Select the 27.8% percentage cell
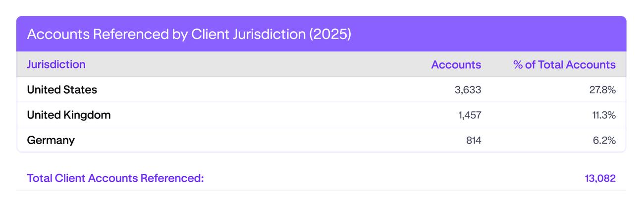 [602, 90]
